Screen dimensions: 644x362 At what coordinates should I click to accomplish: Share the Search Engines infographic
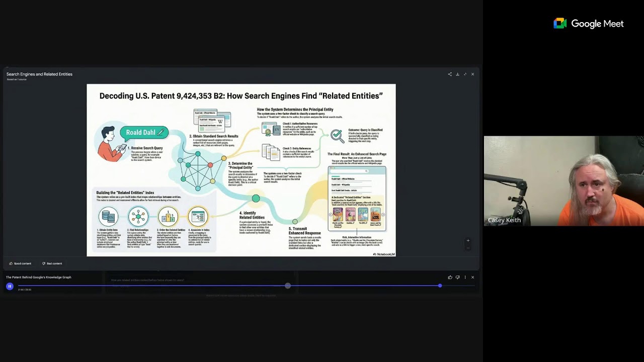tap(450, 74)
